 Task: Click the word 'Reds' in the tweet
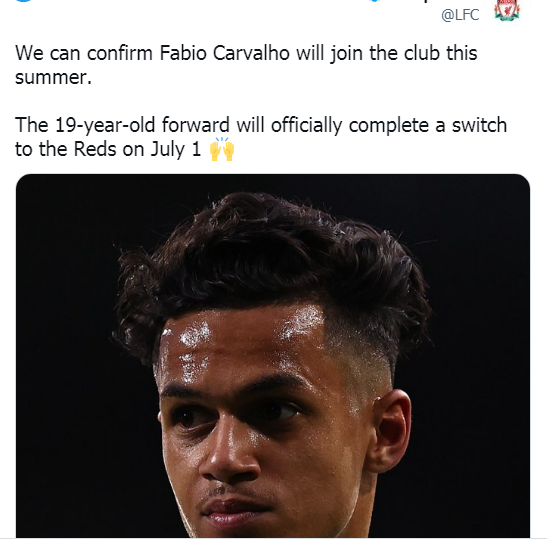pos(95,149)
